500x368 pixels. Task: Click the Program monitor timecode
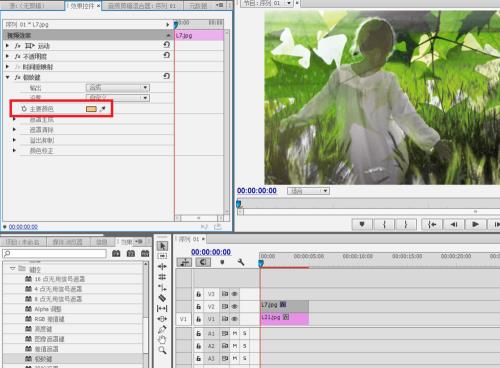coord(257,191)
